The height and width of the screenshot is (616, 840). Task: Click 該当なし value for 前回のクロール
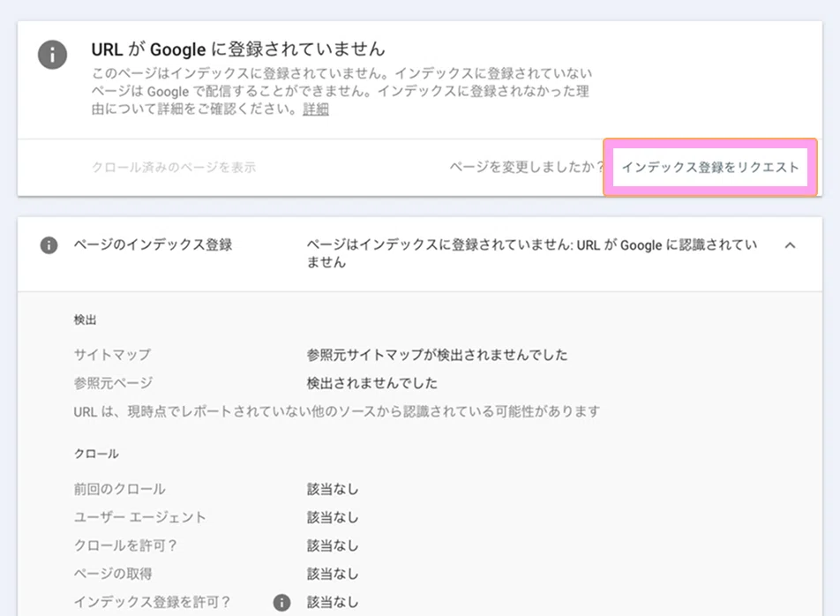pos(332,489)
